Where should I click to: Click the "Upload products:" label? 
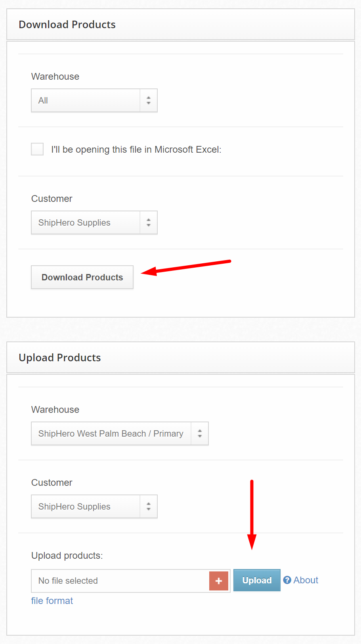coord(67,556)
